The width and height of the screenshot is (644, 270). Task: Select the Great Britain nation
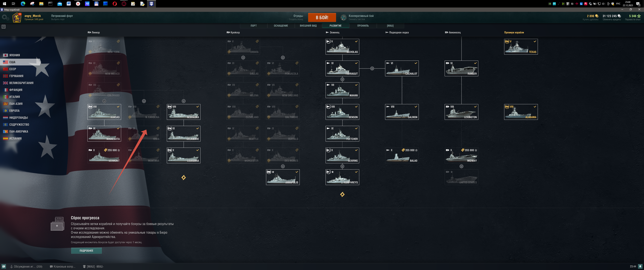[18, 83]
